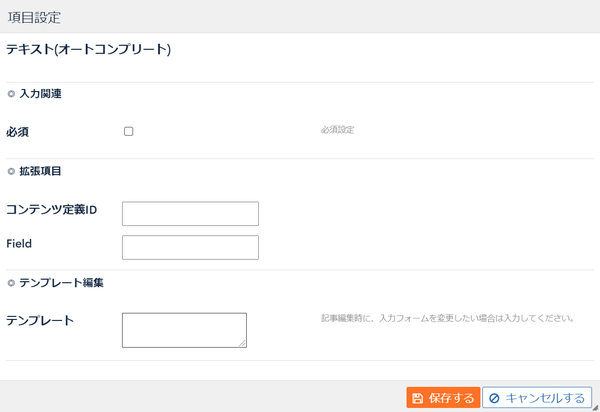Click the bullet icon beside 入力関連
The height and width of the screenshot is (412, 600).
tap(11, 94)
